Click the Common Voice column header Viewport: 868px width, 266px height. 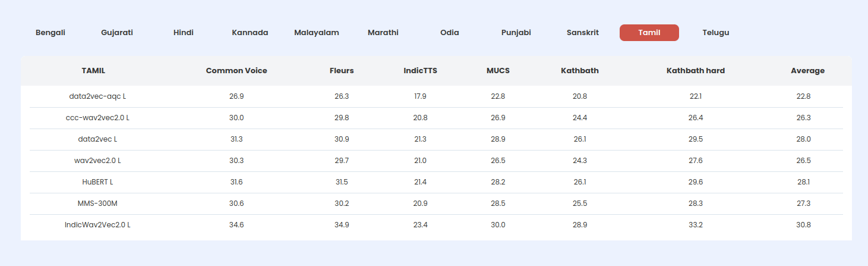coord(236,71)
